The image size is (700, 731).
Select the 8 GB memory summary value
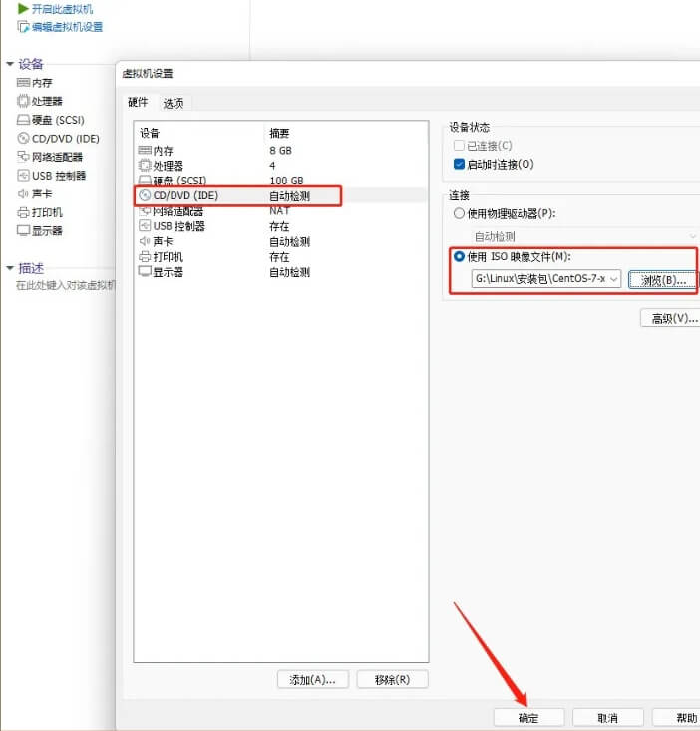point(280,151)
